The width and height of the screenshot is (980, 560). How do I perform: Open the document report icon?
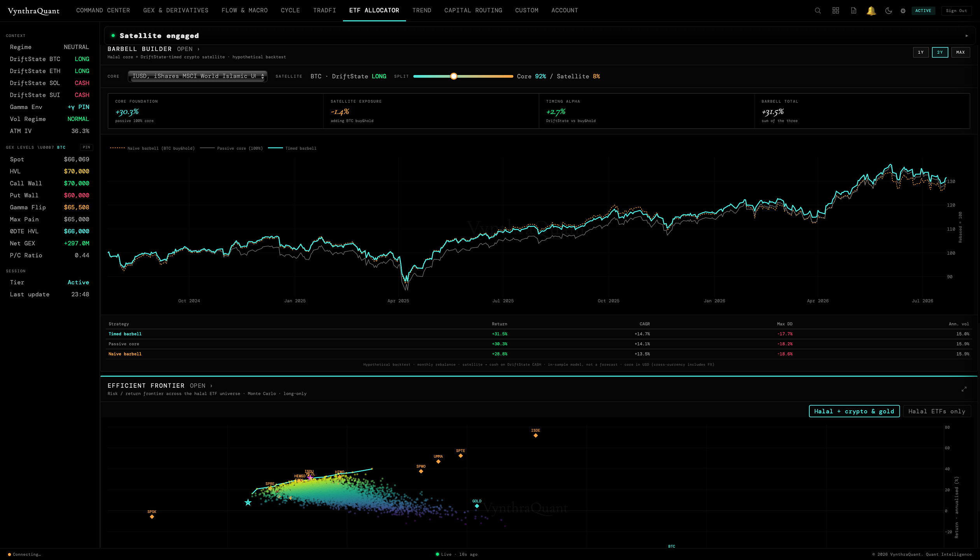pos(854,10)
